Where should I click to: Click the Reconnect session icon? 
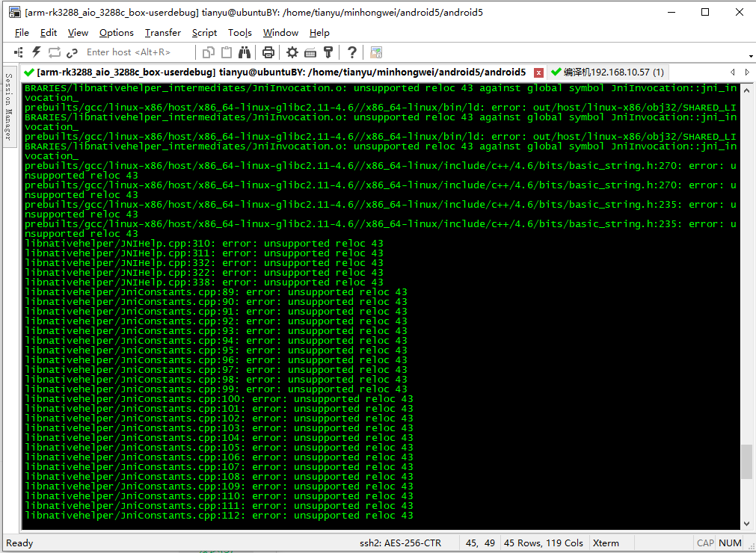point(54,52)
